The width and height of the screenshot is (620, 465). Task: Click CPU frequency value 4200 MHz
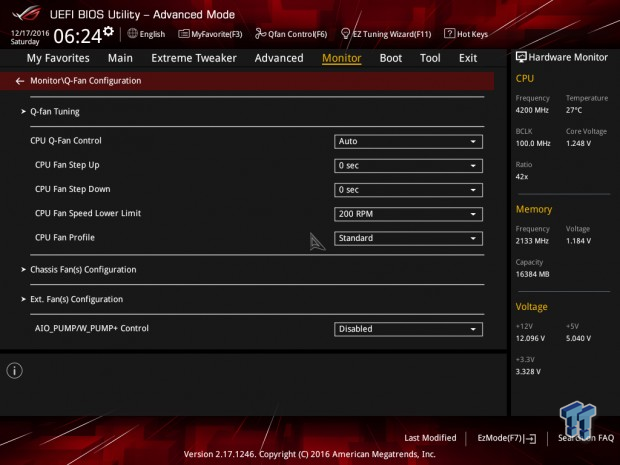click(x=532, y=110)
